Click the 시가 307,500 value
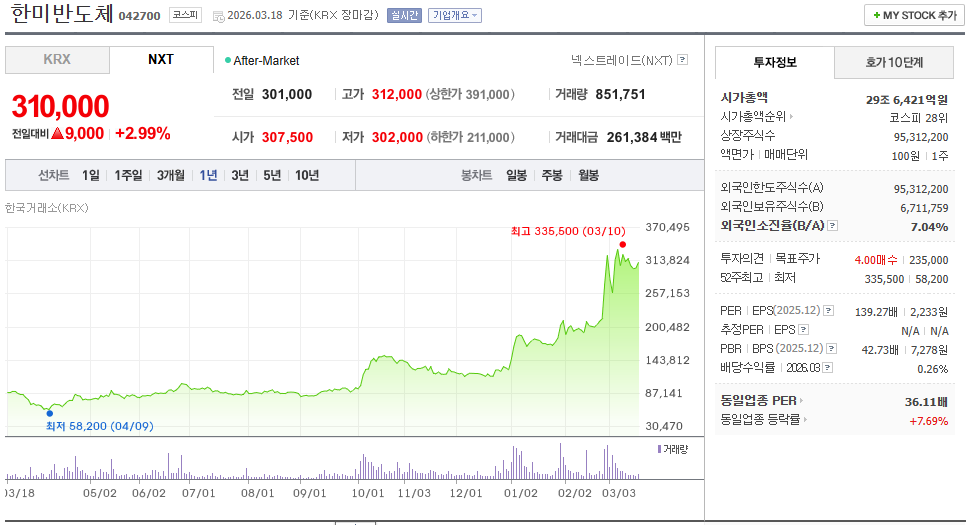The width and height of the screenshot is (970, 525). tap(287, 137)
